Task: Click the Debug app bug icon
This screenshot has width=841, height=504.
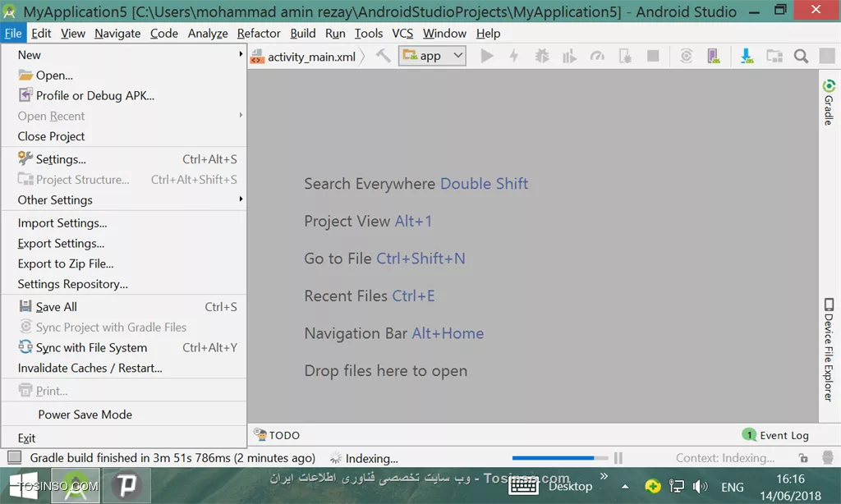Action: click(542, 56)
